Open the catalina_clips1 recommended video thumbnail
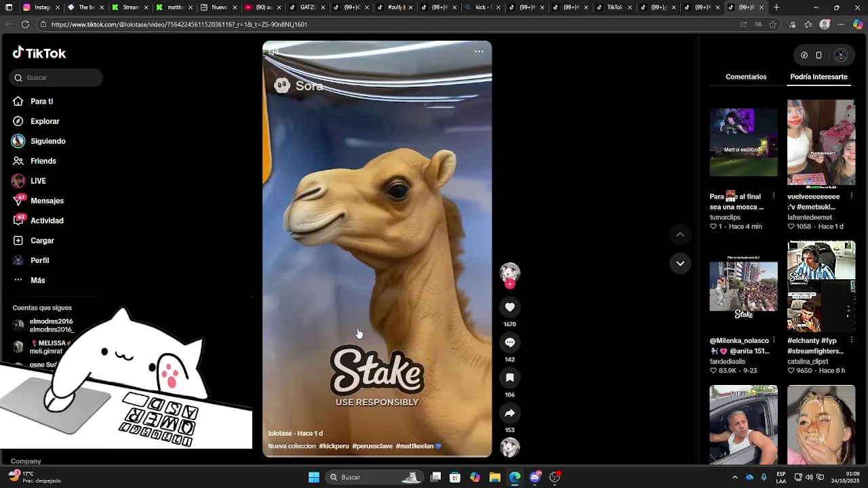868x488 pixels. (821, 286)
